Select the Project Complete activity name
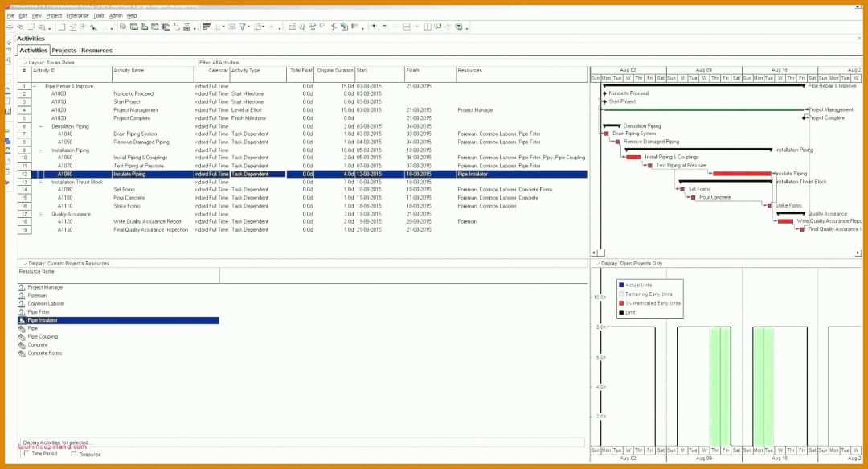The image size is (868, 469). click(x=132, y=118)
